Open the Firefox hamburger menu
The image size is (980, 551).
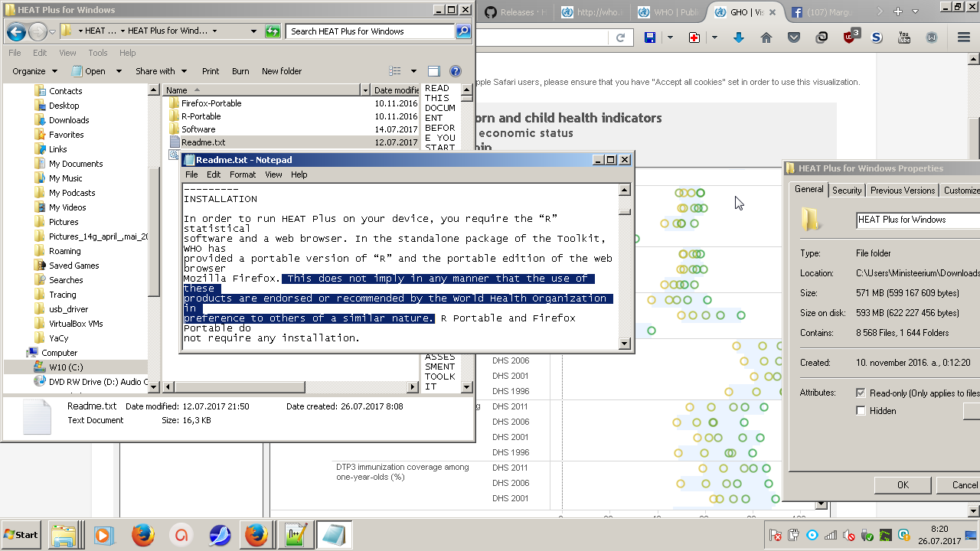click(x=964, y=37)
